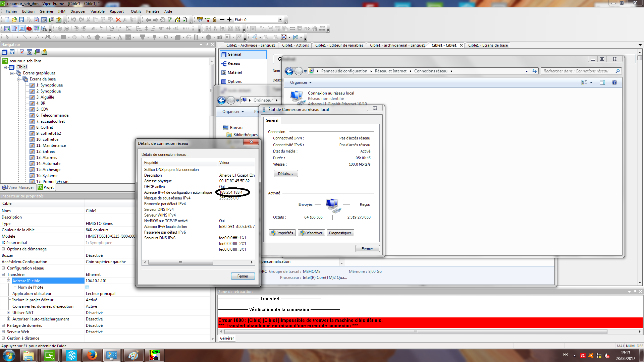Open the Variable menu
The image size is (644, 362).
pos(97,11)
